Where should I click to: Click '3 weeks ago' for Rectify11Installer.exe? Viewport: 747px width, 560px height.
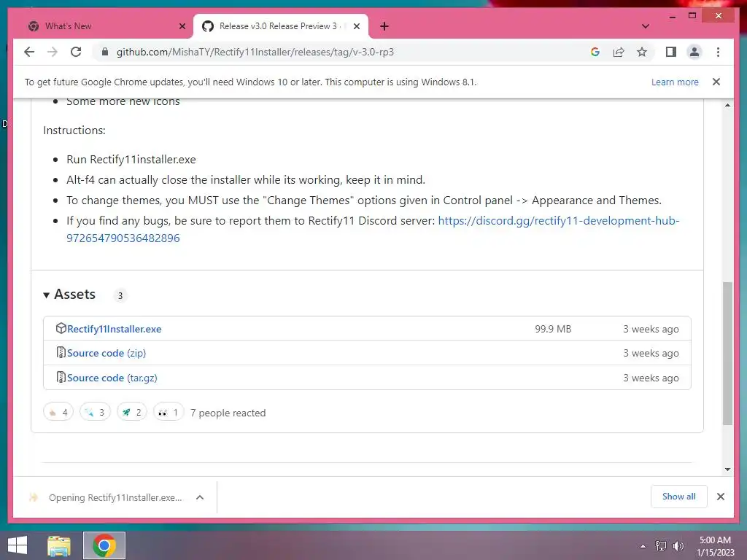pos(651,329)
